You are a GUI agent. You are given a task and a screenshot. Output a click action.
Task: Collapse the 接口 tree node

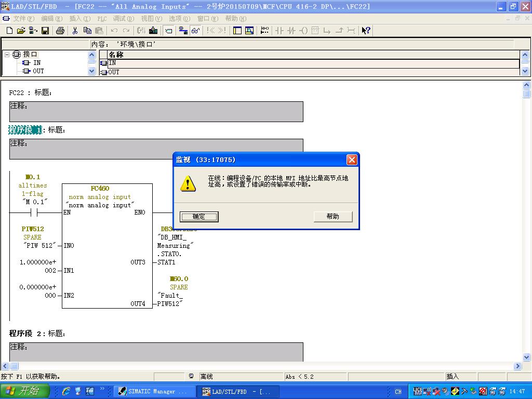pyautogui.click(x=7, y=54)
